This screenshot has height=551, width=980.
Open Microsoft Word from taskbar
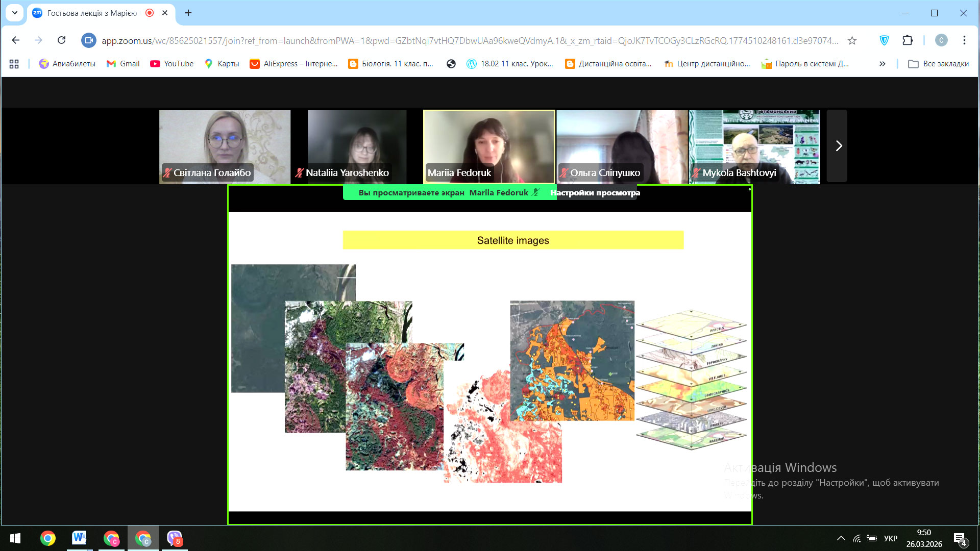79,538
